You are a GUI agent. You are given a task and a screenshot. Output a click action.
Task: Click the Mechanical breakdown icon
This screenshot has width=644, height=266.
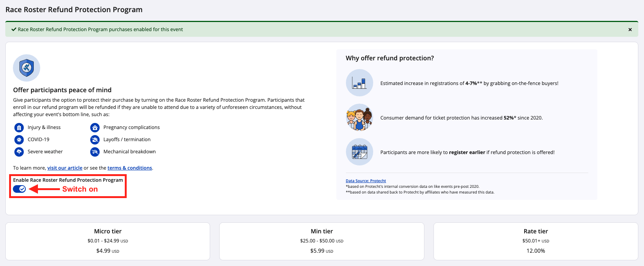pyautogui.click(x=95, y=152)
